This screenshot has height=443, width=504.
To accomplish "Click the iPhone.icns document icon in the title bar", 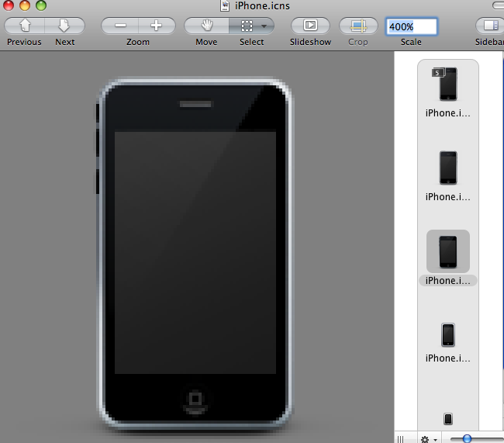I will pos(225,5).
